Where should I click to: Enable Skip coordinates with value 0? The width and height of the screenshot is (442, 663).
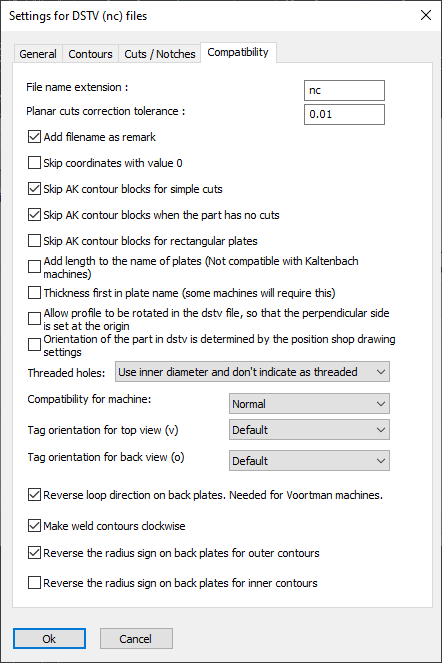[34, 163]
